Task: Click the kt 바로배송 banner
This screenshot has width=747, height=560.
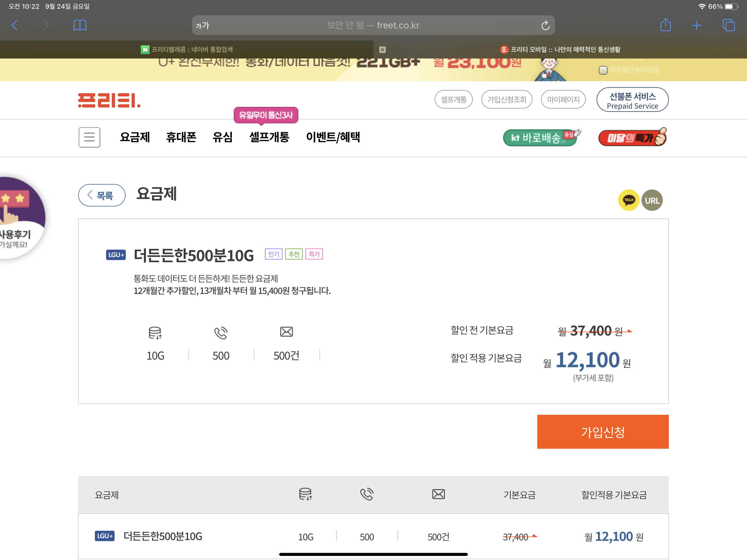Action: click(x=542, y=138)
